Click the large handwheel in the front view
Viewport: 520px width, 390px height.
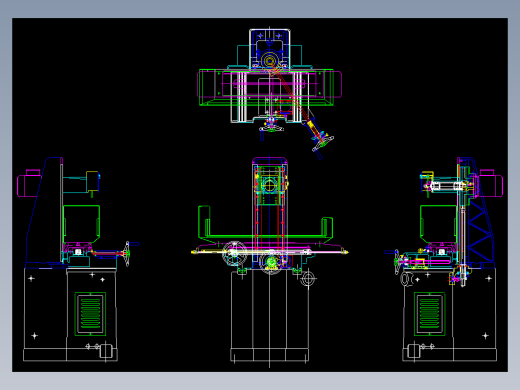click(235, 253)
